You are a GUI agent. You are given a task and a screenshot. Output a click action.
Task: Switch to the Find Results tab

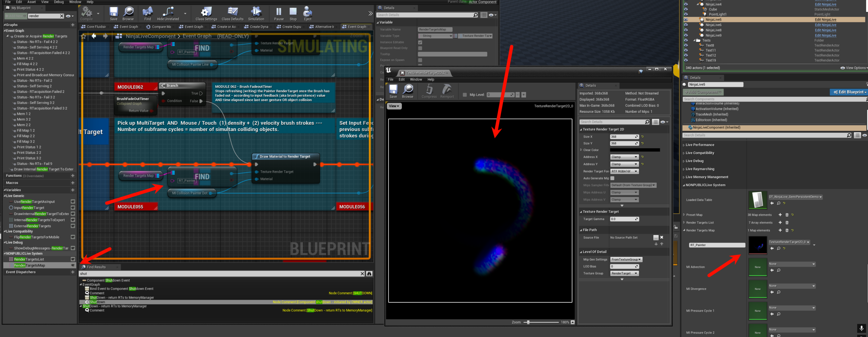(x=96, y=267)
